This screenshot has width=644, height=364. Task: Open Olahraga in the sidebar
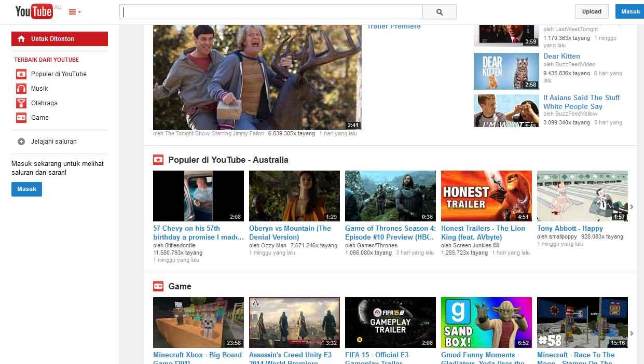[x=44, y=103]
